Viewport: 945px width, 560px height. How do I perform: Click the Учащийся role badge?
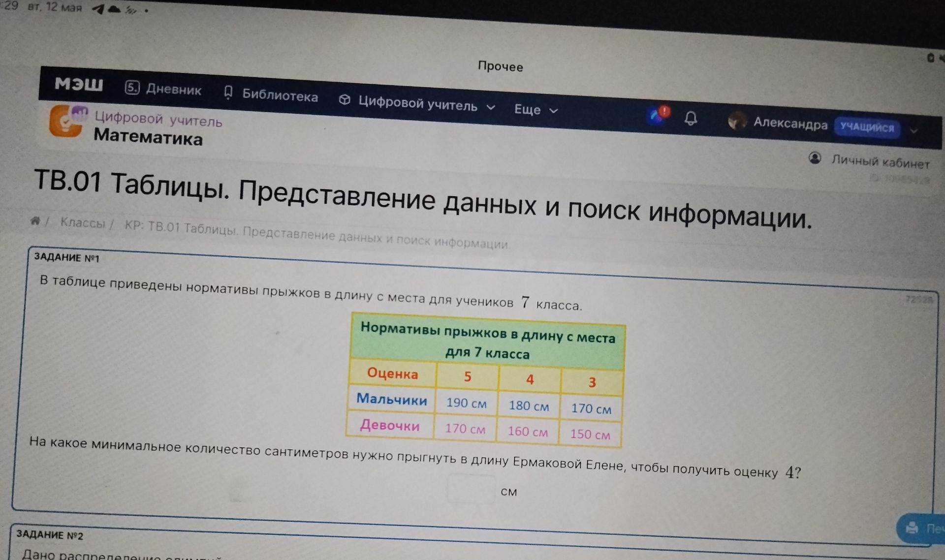coord(867,127)
